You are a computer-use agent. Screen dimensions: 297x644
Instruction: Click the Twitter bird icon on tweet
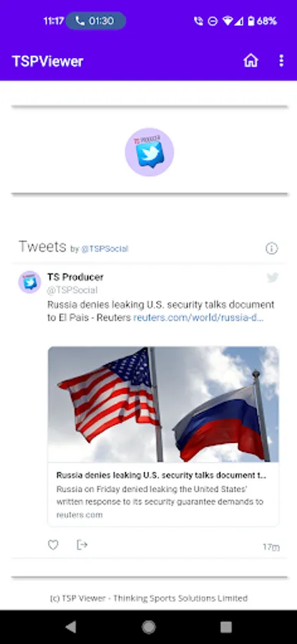(x=273, y=278)
